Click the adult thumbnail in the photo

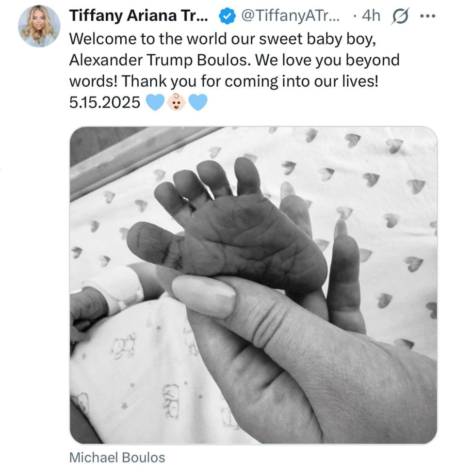coord(204,296)
